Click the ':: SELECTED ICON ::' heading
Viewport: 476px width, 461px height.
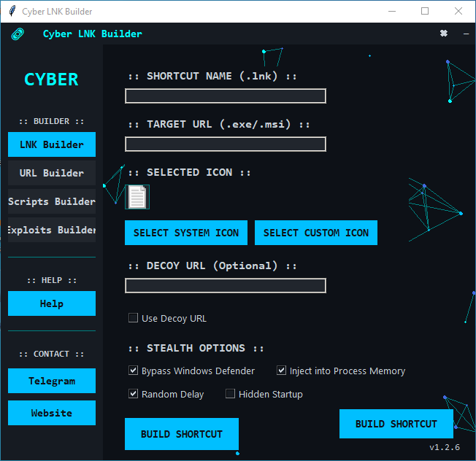pyautogui.click(x=189, y=173)
